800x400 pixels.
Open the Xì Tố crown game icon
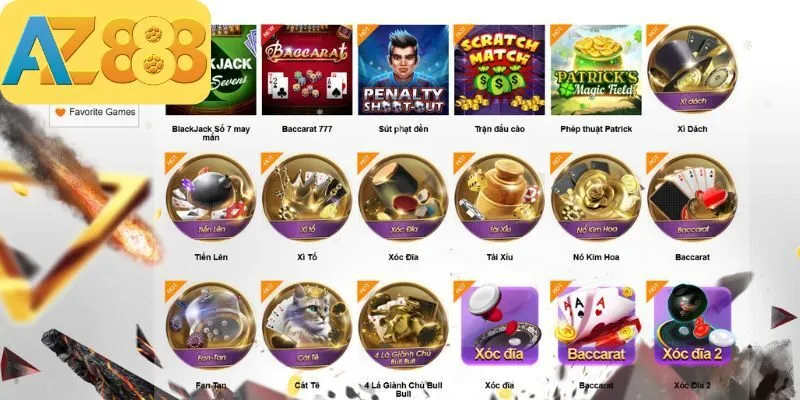[x=307, y=197]
